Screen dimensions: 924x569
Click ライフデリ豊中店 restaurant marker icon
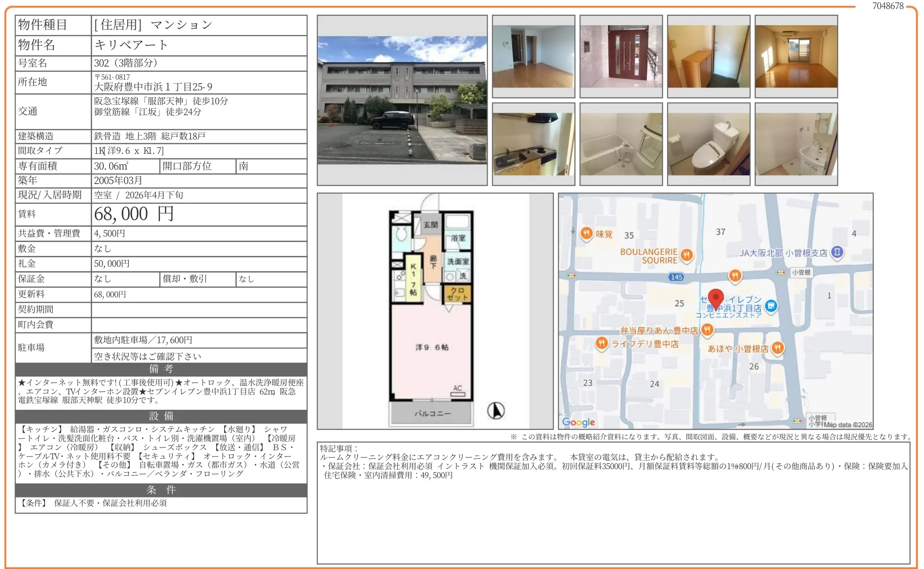click(601, 343)
